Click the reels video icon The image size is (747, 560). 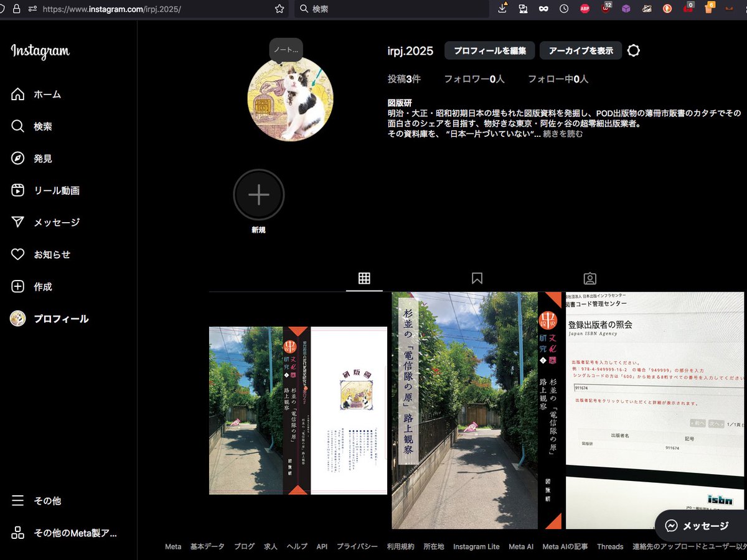pos(18,190)
